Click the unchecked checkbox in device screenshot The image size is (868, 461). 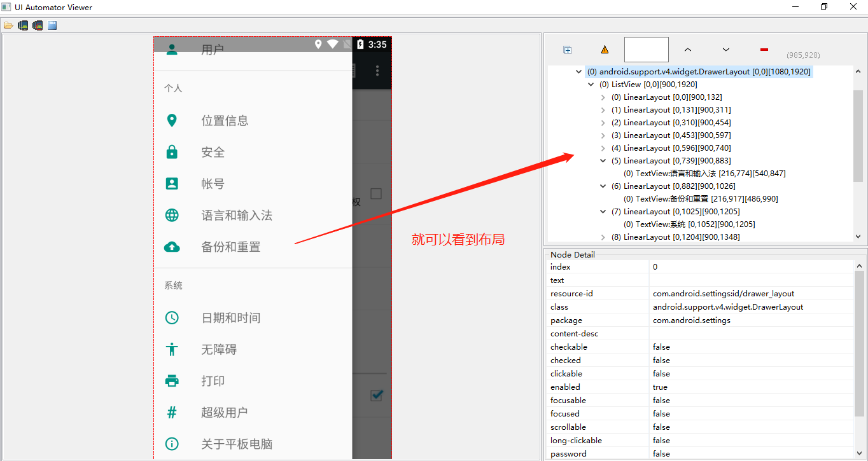click(376, 193)
